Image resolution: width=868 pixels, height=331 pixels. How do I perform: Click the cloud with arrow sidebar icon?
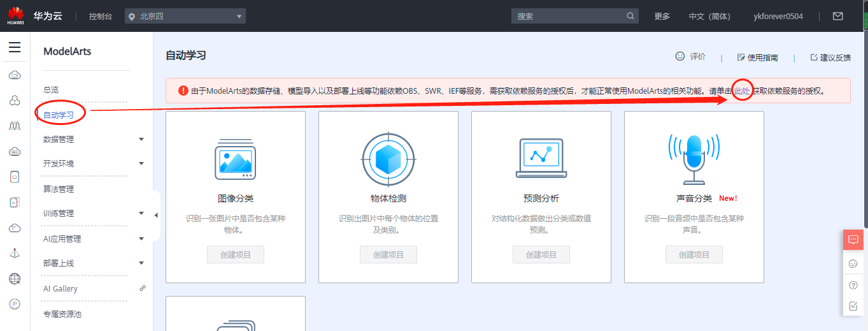tap(15, 228)
